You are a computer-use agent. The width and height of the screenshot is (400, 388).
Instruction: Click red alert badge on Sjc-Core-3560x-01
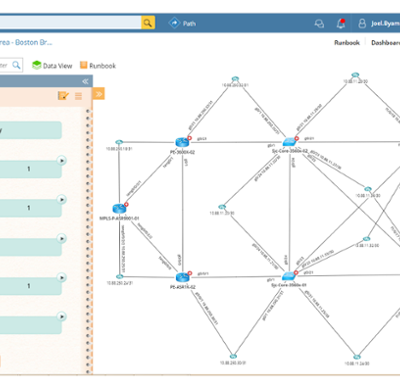[296, 272]
